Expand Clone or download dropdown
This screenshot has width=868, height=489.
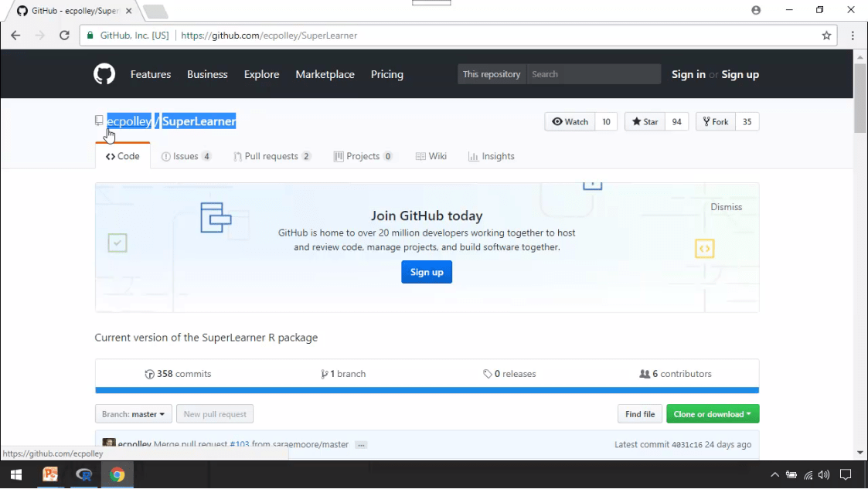coord(713,414)
